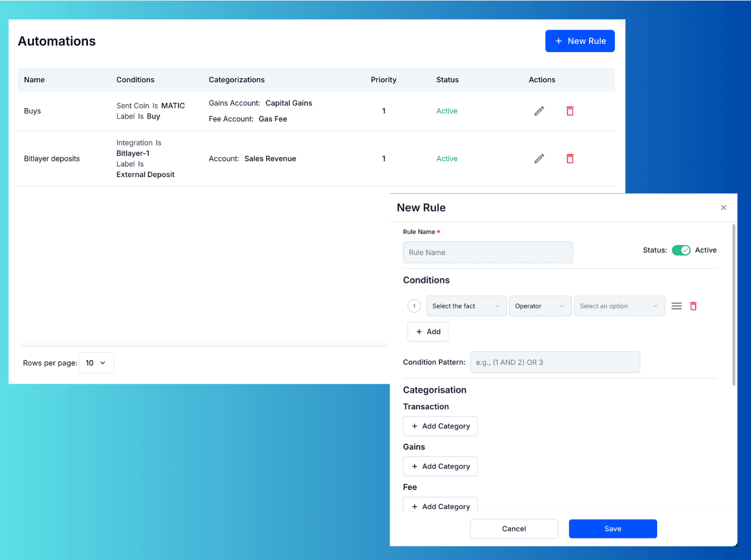Change rows per page dropdown

tap(96, 363)
